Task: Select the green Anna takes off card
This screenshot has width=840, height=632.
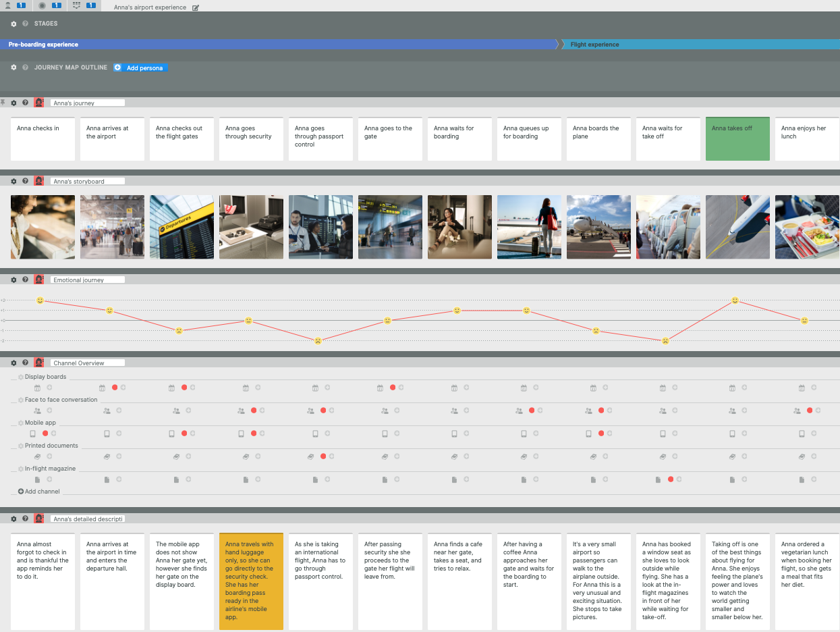Action: click(737, 138)
